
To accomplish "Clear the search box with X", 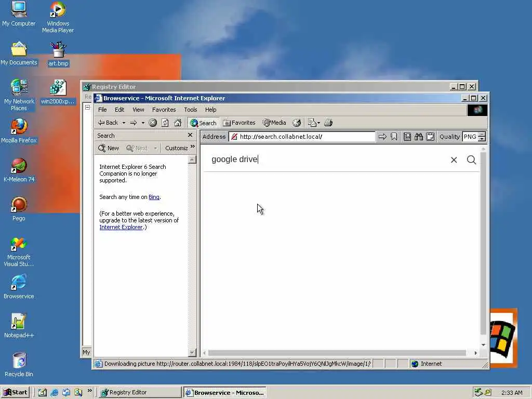I will coord(454,160).
